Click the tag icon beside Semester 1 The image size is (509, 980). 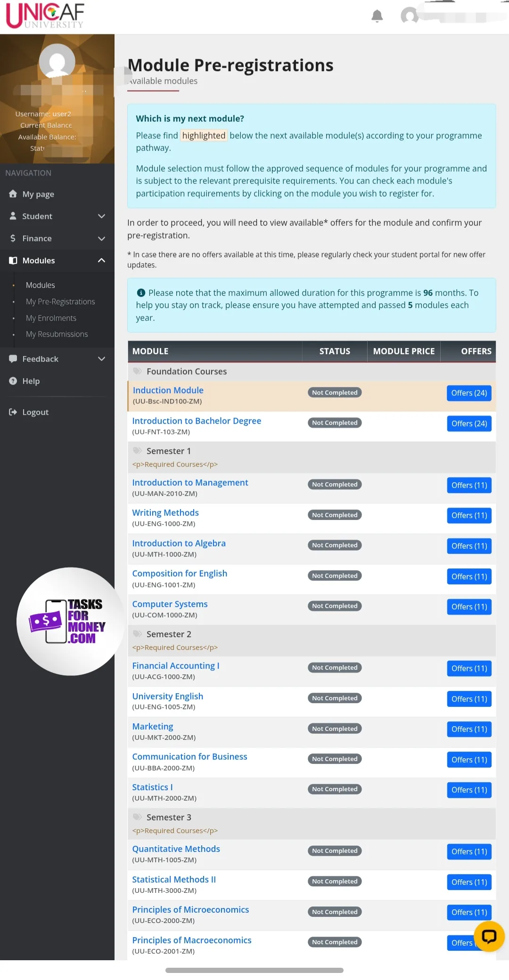point(137,451)
